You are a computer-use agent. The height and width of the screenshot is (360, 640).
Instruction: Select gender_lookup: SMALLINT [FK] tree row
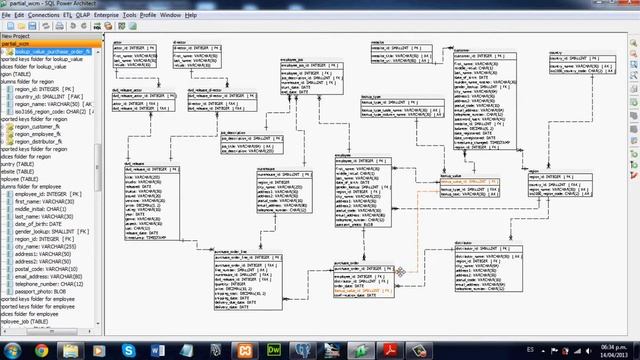(x=52, y=231)
